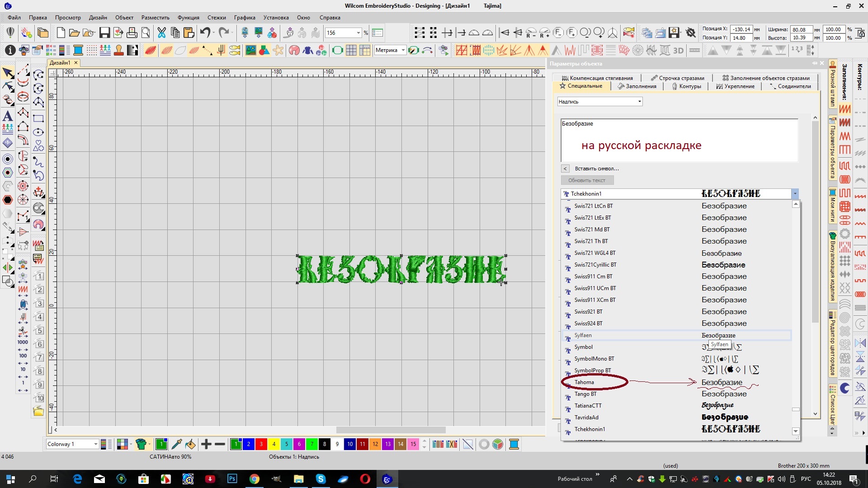The width and height of the screenshot is (868, 488).
Task: Click the Обновить текст button
Action: pos(586,180)
